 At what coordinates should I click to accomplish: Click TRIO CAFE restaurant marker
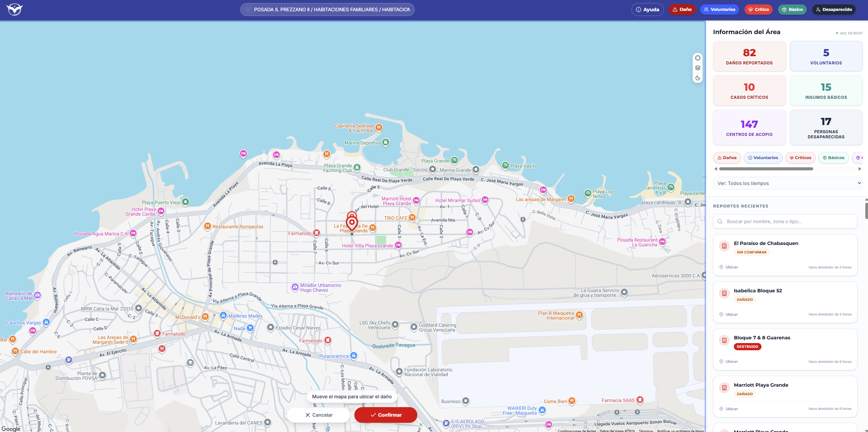(x=412, y=217)
